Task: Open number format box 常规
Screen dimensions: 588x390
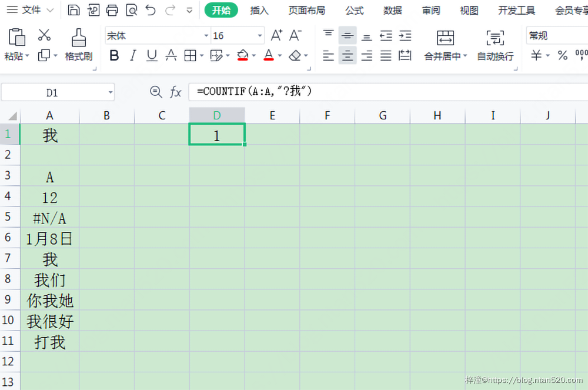Action: pyautogui.click(x=557, y=36)
